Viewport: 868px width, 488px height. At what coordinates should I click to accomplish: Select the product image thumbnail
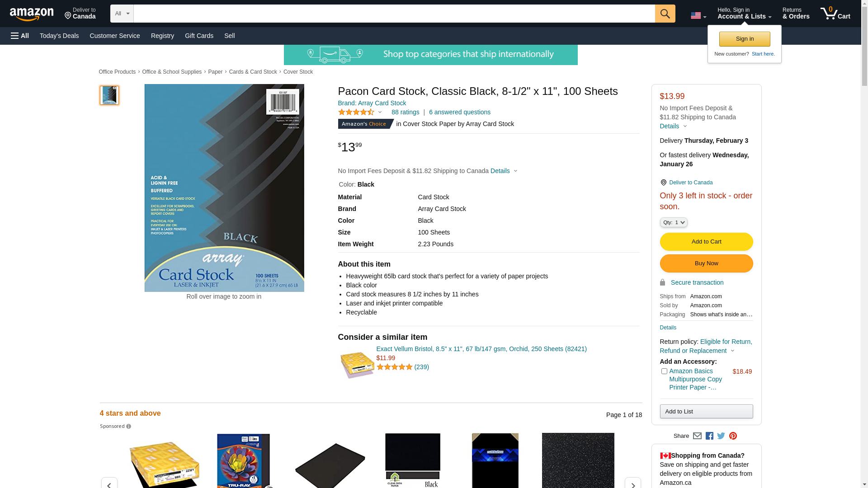click(x=109, y=95)
